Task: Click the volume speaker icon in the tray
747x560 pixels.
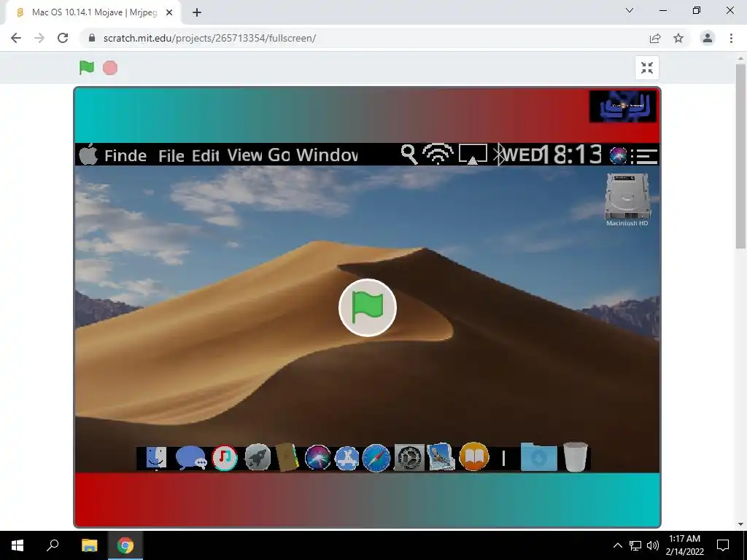Action: pos(653,545)
